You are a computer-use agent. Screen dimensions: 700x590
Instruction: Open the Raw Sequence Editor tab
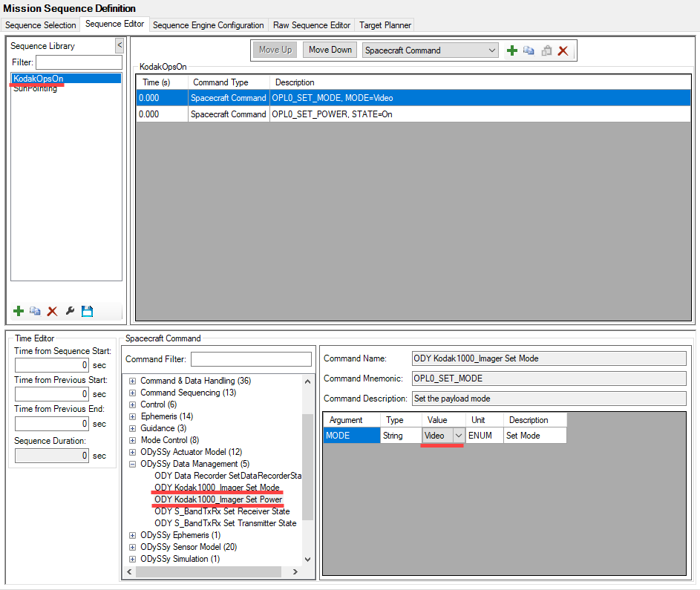[312, 25]
